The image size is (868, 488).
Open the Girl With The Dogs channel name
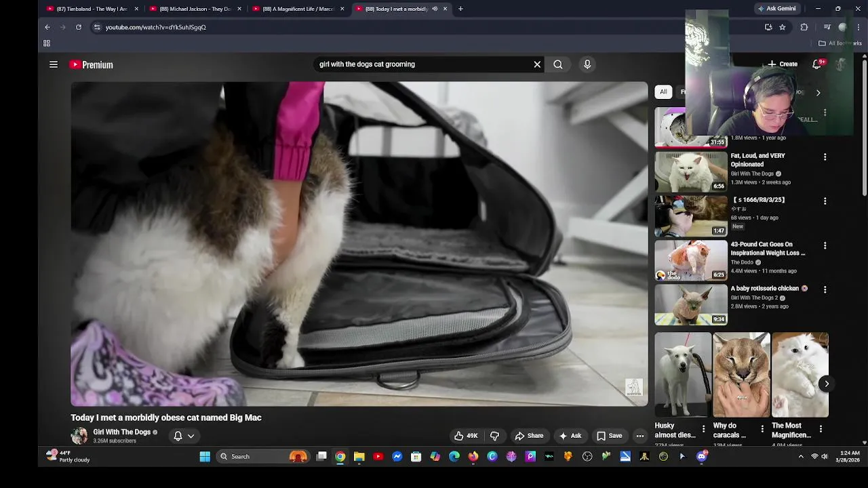[x=121, y=432]
